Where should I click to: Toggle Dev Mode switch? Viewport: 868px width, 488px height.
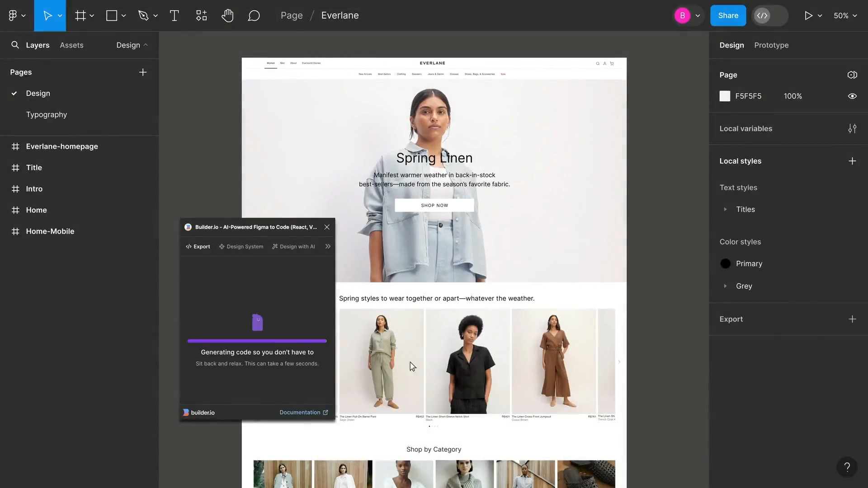click(770, 16)
